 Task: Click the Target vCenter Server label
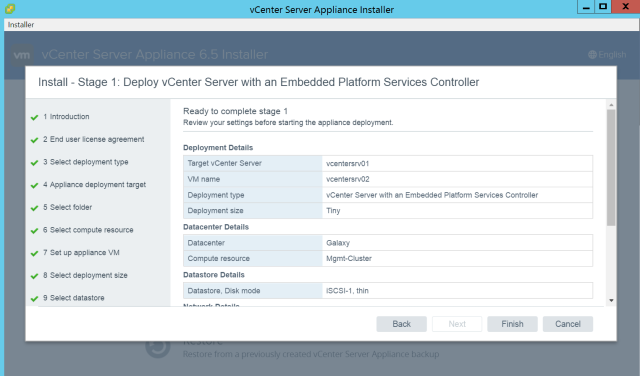tap(224, 163)
